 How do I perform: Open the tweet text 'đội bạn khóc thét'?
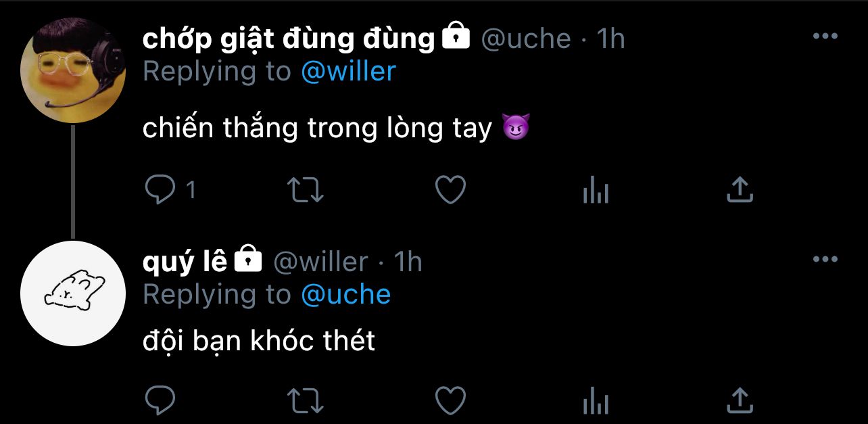tap(259, 341)
